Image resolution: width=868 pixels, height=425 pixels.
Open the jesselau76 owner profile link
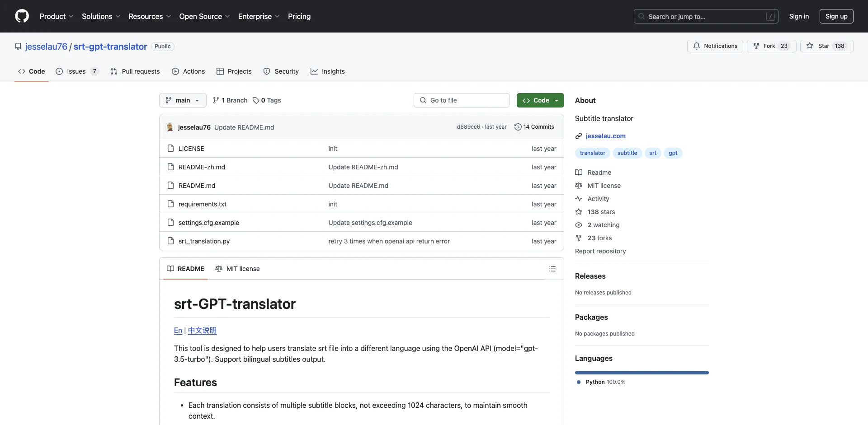coord(46,47)
